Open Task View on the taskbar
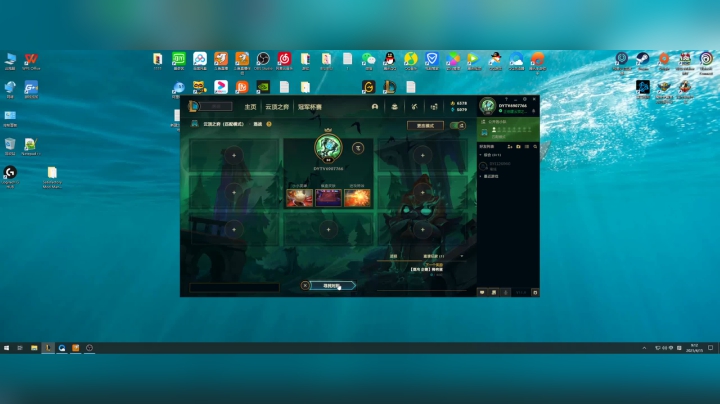 (20, 348)
